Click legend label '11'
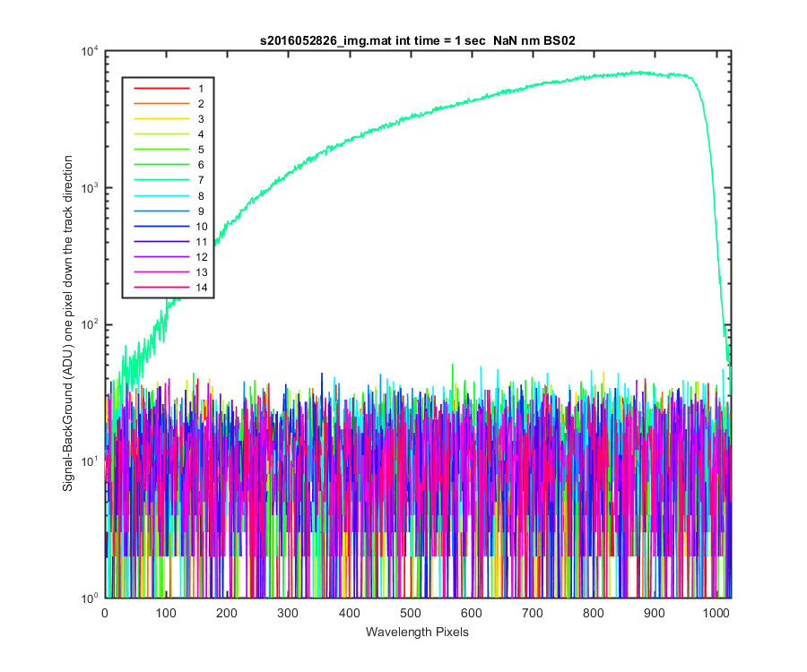The width and height of the screenshot is (807, 672). coord(201,242)
